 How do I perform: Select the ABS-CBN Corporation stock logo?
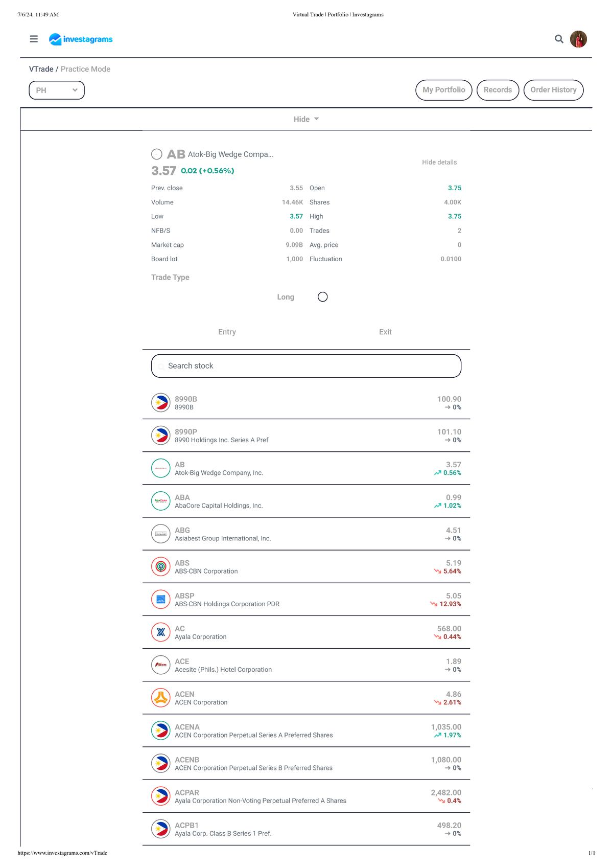pos(161,566)
